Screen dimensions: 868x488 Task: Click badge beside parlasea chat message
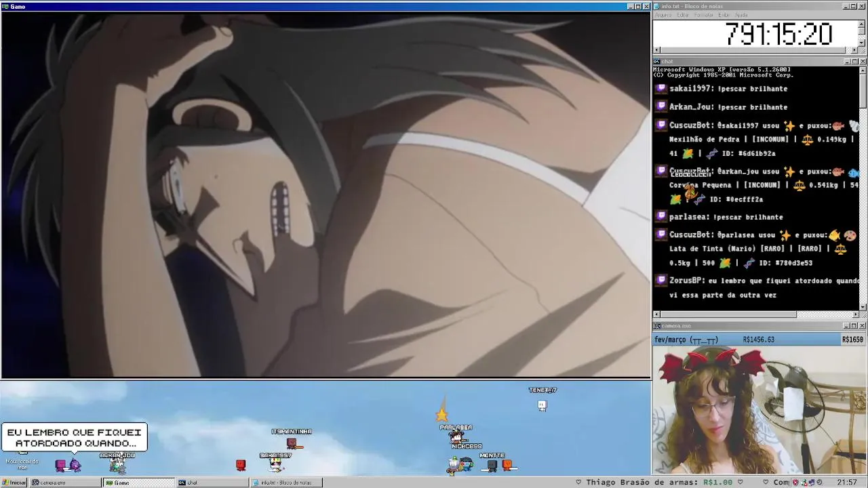click(661, 216)
